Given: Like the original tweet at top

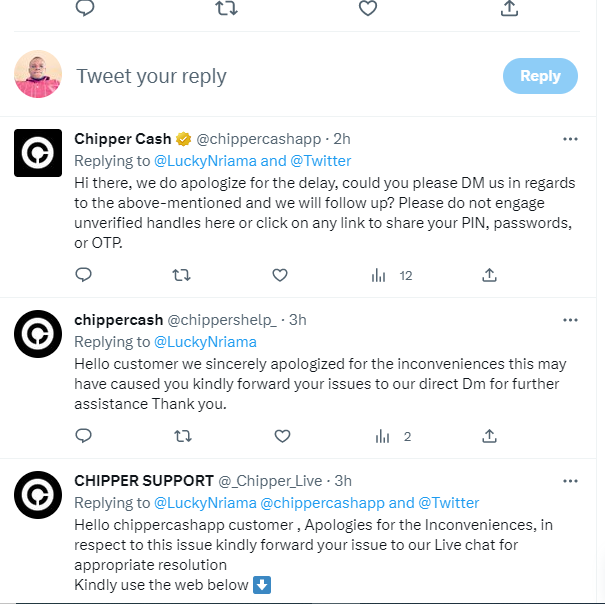Looking at the screenshot, I should [x=368, y=8].
